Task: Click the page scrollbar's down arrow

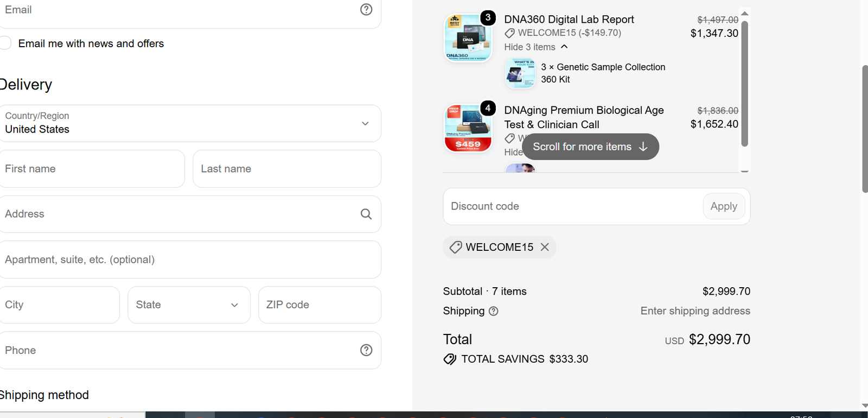Action: coord(864,406)
